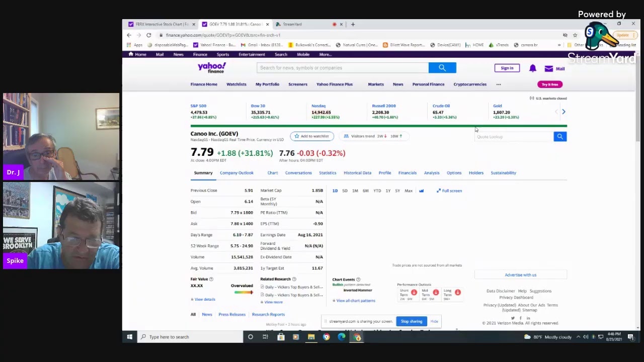Screen dimensions: 644x362
Task: Click Add to watchlist button
Action: point(312,136)
